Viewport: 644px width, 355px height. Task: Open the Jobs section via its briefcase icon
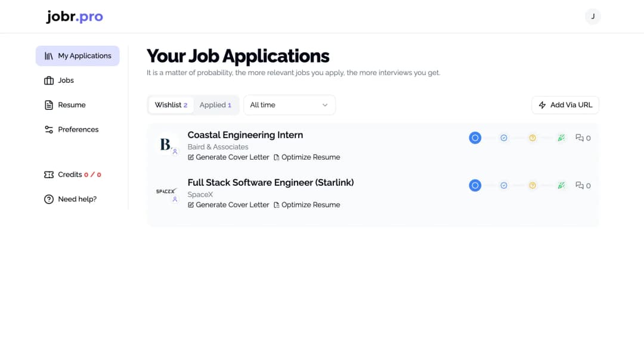(x=49, y=80)
